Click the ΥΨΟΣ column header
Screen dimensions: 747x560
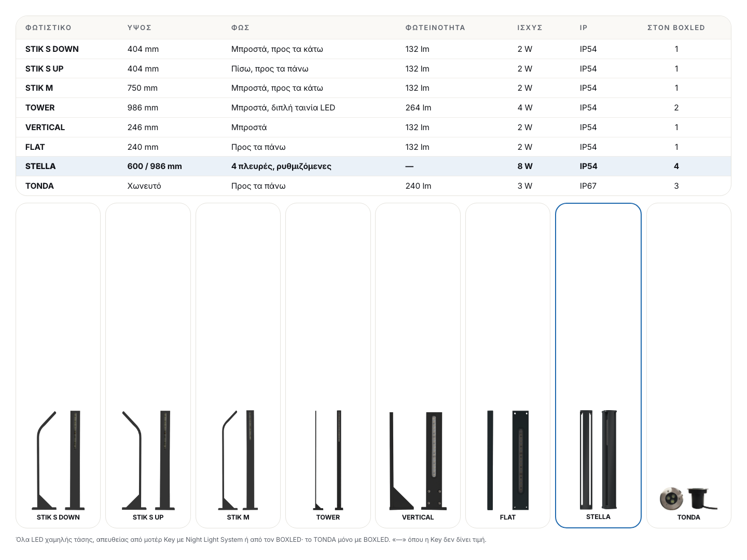pos(140,28)
